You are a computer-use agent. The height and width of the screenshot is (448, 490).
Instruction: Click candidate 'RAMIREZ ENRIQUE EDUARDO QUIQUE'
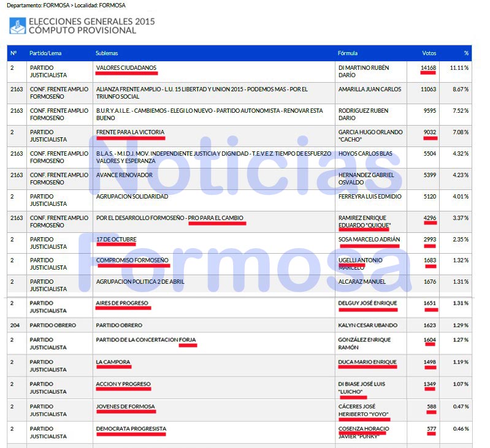(364, 222)
